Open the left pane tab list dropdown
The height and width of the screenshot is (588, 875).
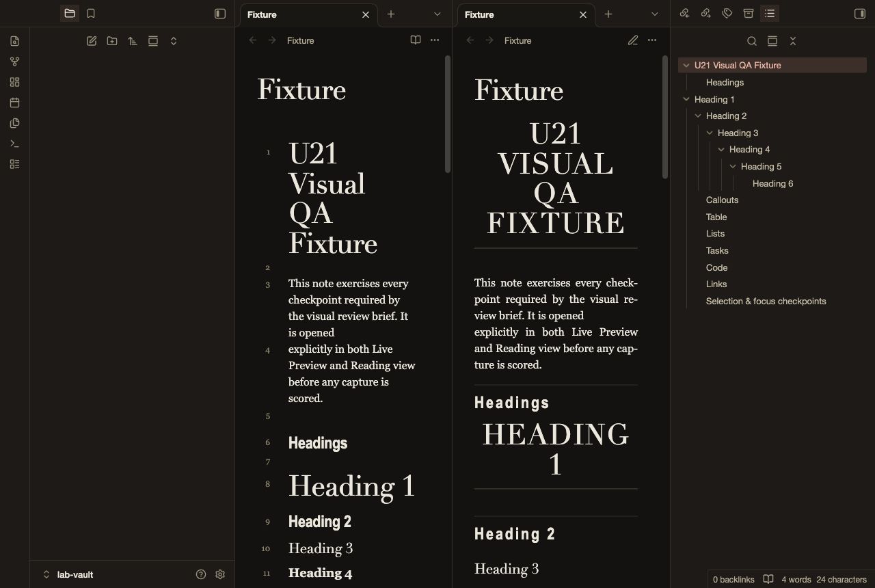click(x=437, y=14)
